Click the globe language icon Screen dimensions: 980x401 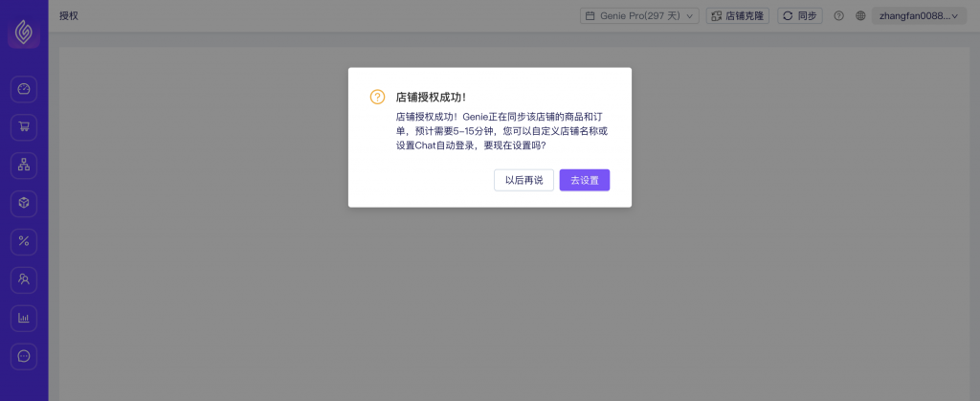[860, 15]
